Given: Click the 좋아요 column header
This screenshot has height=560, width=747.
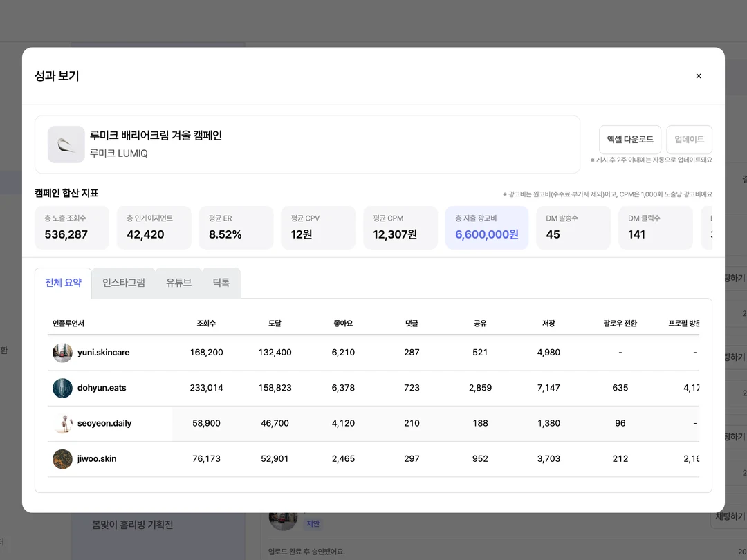Looking at the screenshot, I should tap(343, 324).
